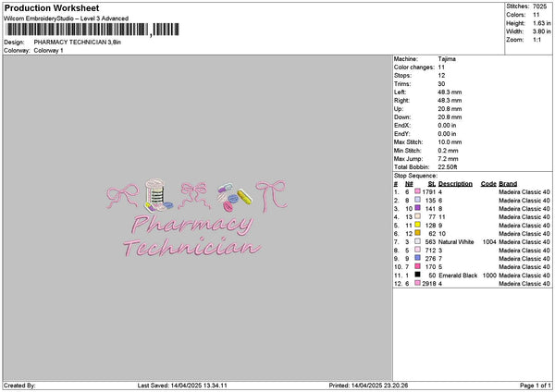Click the Min Stitch value 0.2 mm
555x392 pixels.
coord(448,151)
